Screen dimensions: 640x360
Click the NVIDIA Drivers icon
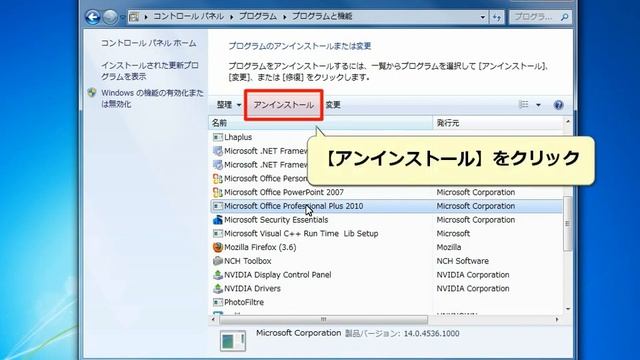pos(218,289)
